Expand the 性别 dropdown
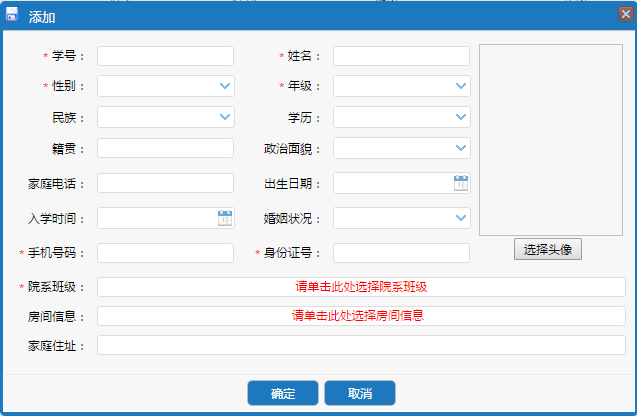The height and width of the screenshot is (416, 637). pos(225,87)
